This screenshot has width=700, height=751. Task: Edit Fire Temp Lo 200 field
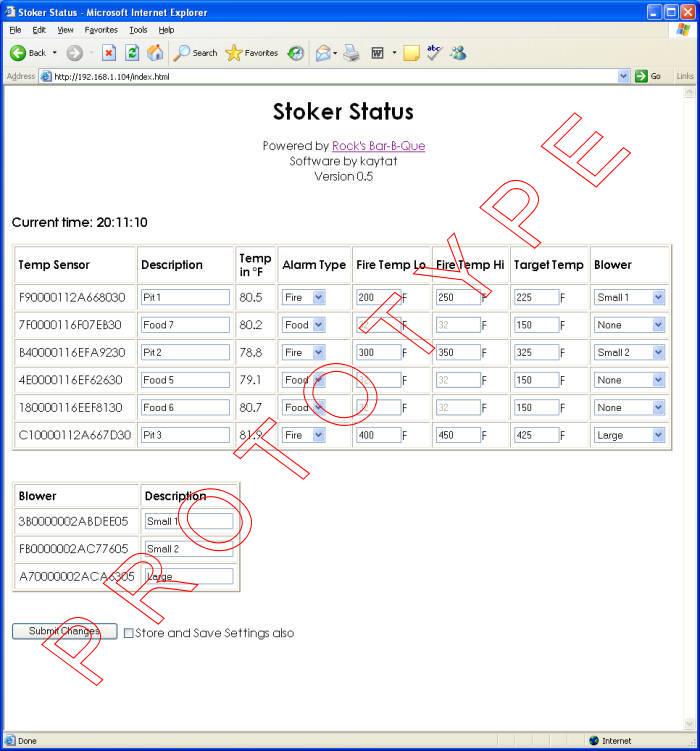(x=378, y=297)
